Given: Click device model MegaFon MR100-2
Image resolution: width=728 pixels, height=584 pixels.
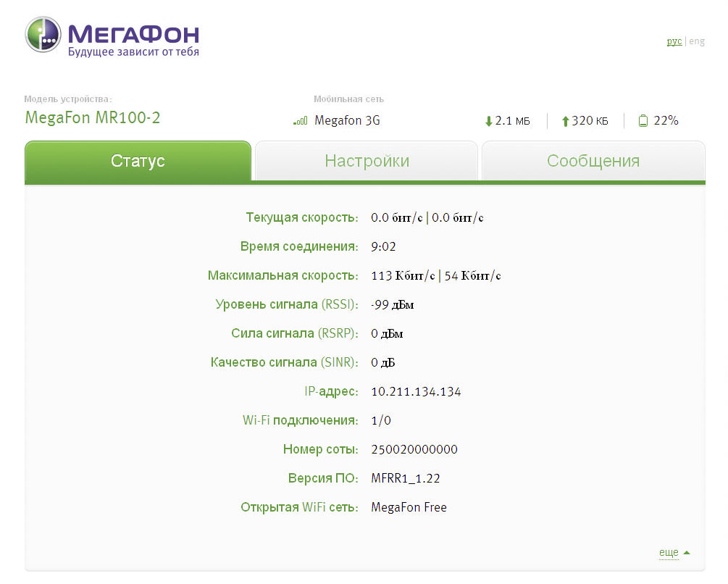Looking at the screenshot, I should (93, 117).
